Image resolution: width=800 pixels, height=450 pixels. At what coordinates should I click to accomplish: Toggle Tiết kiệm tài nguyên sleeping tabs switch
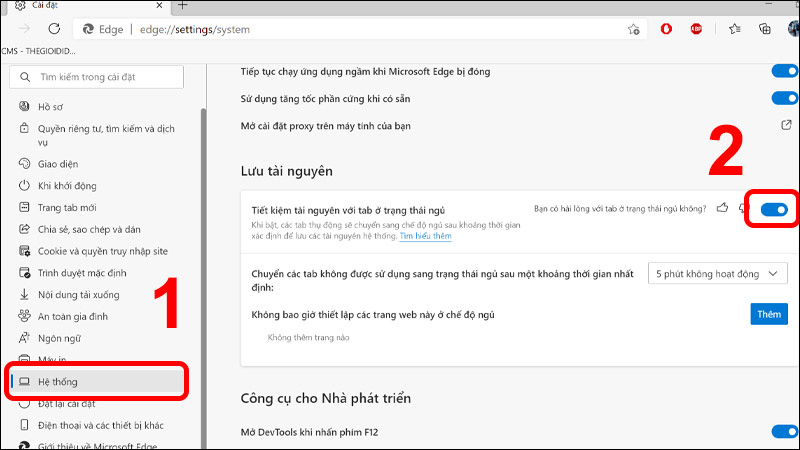tap(774, 210)
